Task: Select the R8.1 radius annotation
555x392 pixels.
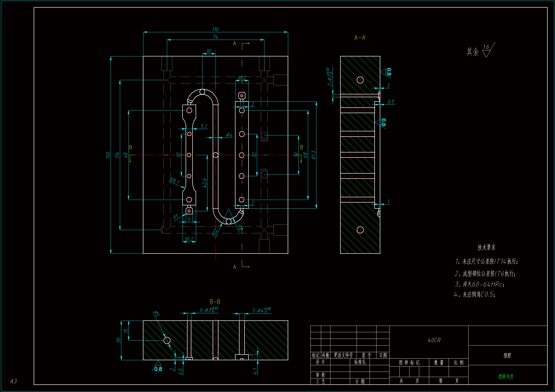Action: (x=174, y=180)
